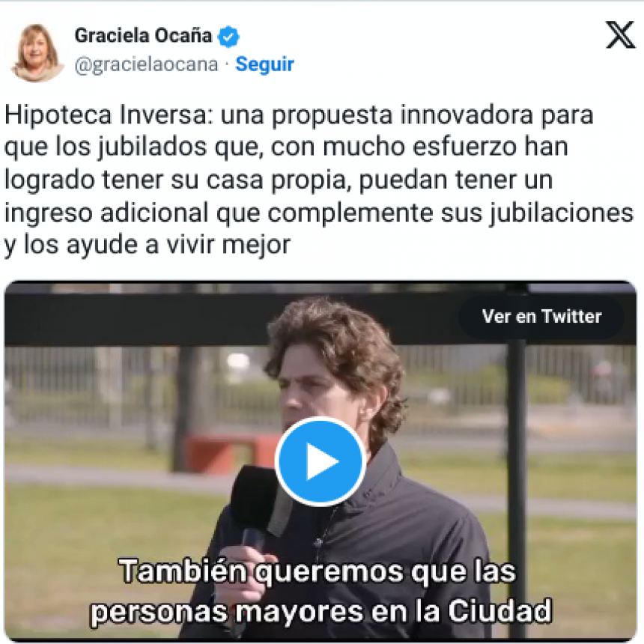Screen dimensions: 644x644
Task: Open the @gracielaocana handle link
Action: 146,64
